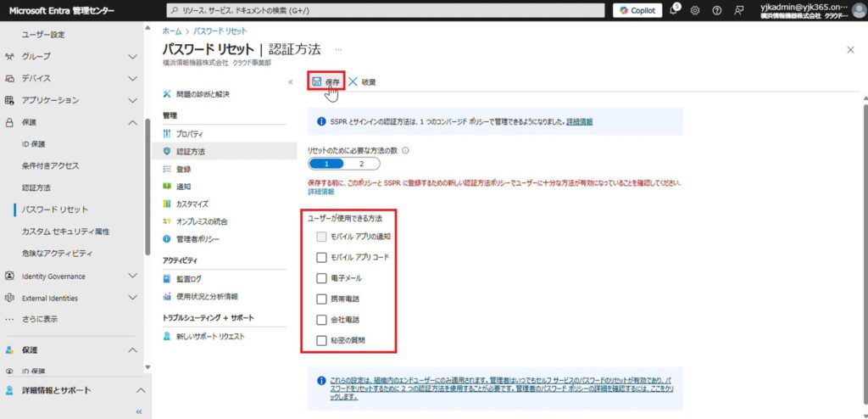Click the search box for resources and services
Image resolution: width=868 pixels, height=419 pixels.
(386, 10)
